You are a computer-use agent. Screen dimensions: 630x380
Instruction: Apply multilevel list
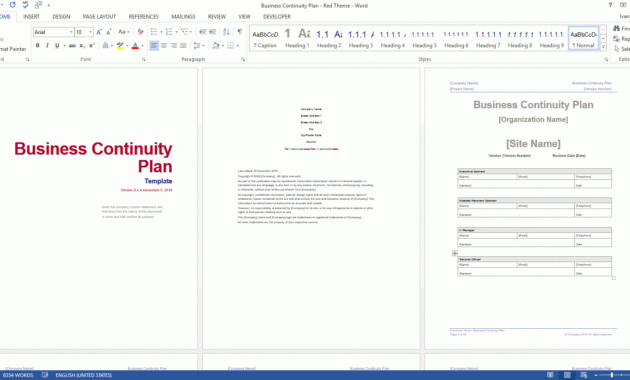click(x=184, y=32)
